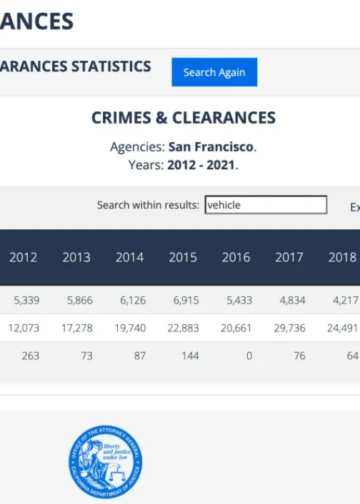Sort by the 2013 column header

click(76, 257)
